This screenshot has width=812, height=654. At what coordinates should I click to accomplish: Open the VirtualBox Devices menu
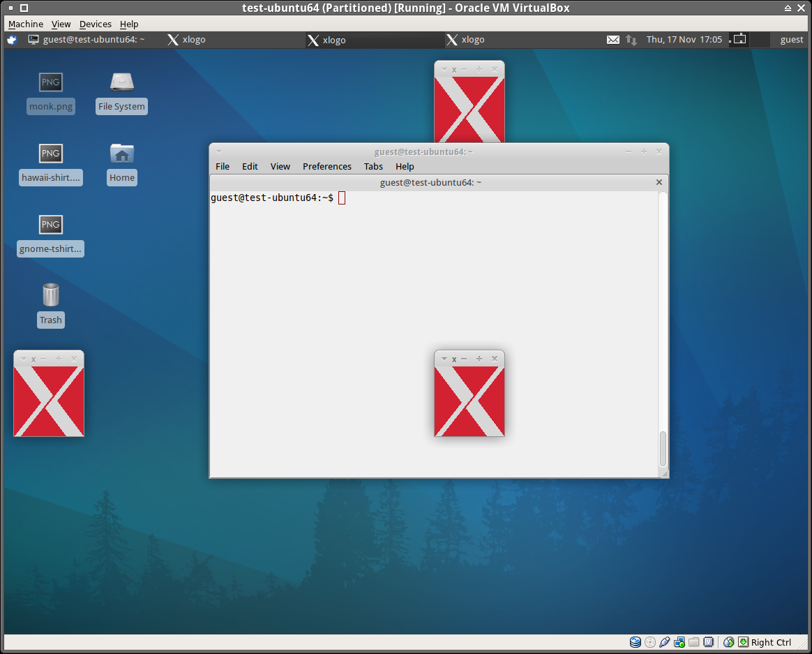point(96,24)
